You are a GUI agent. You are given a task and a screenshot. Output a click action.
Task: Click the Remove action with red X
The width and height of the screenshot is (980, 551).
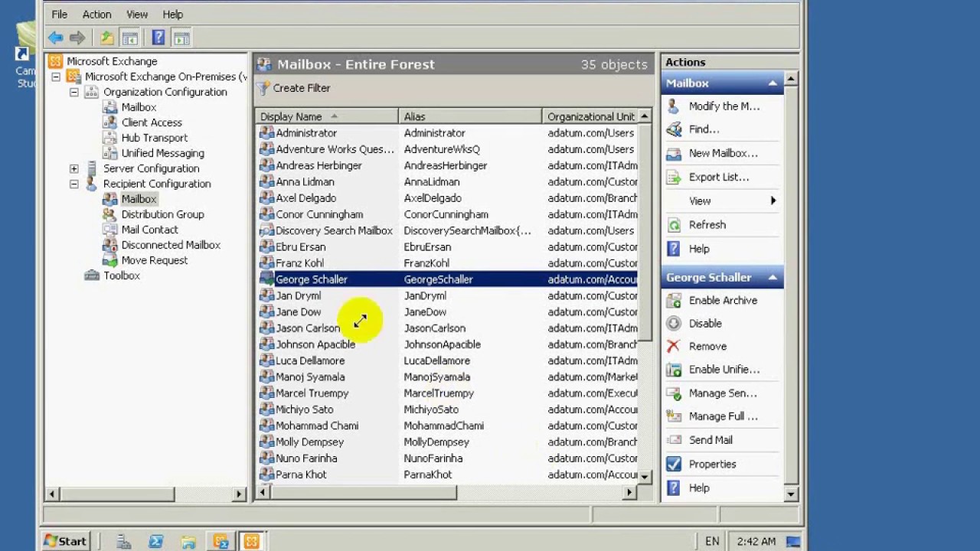click(707, 346)
